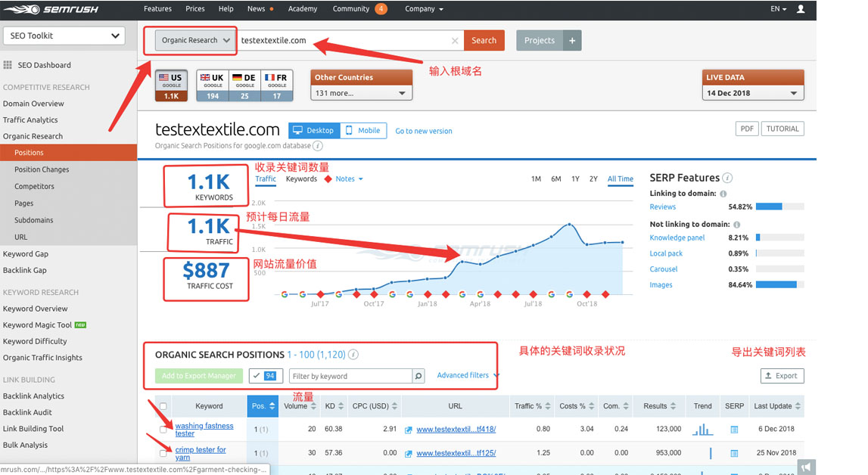Toggle the 94 checked filter box
The height and width of the screenshot is (475, 868).
[266, 376]
